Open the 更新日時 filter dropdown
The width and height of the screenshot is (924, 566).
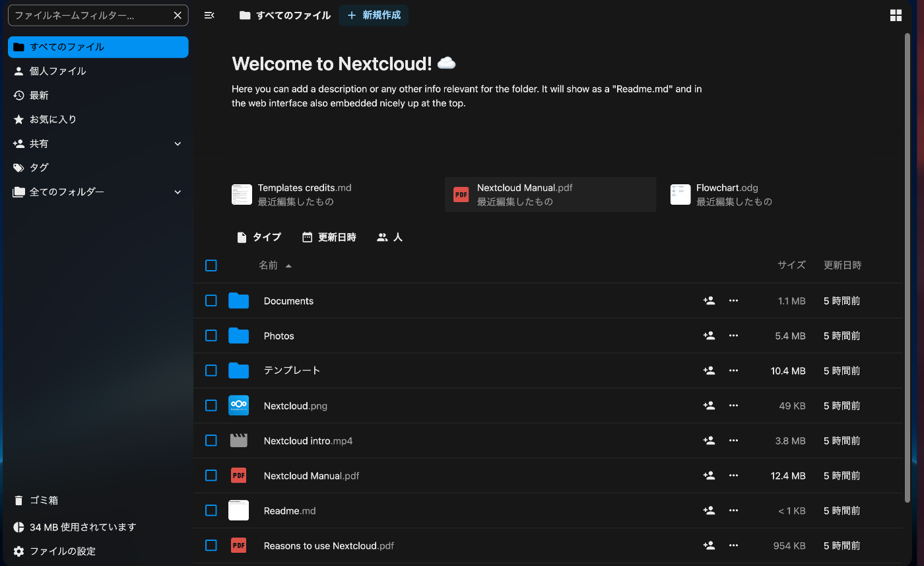click(329, 237)
